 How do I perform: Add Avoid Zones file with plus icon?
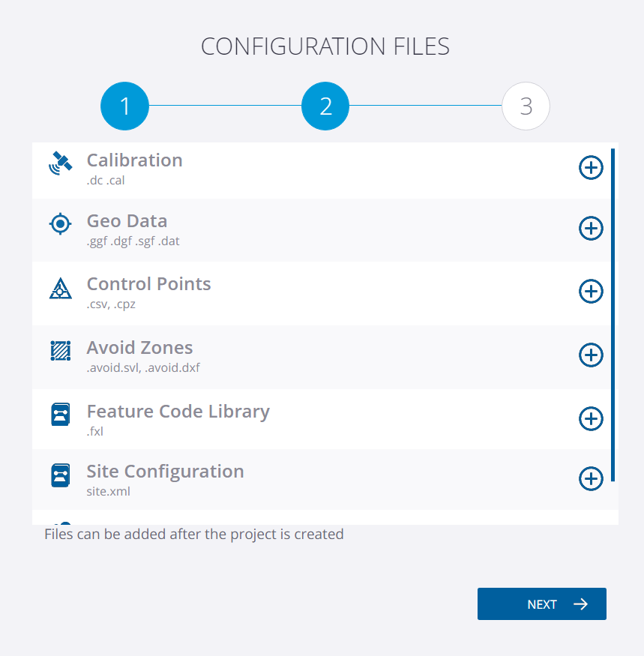[x=591, y=355]
